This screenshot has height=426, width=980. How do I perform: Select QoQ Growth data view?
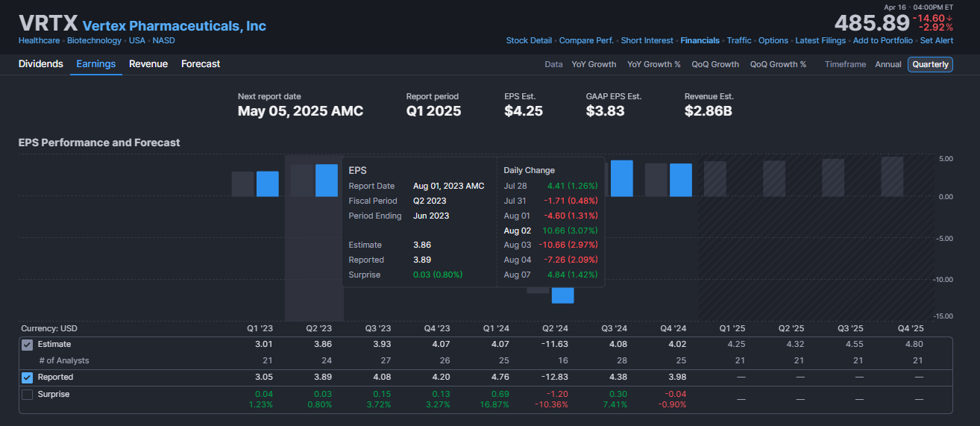[715, 64]
